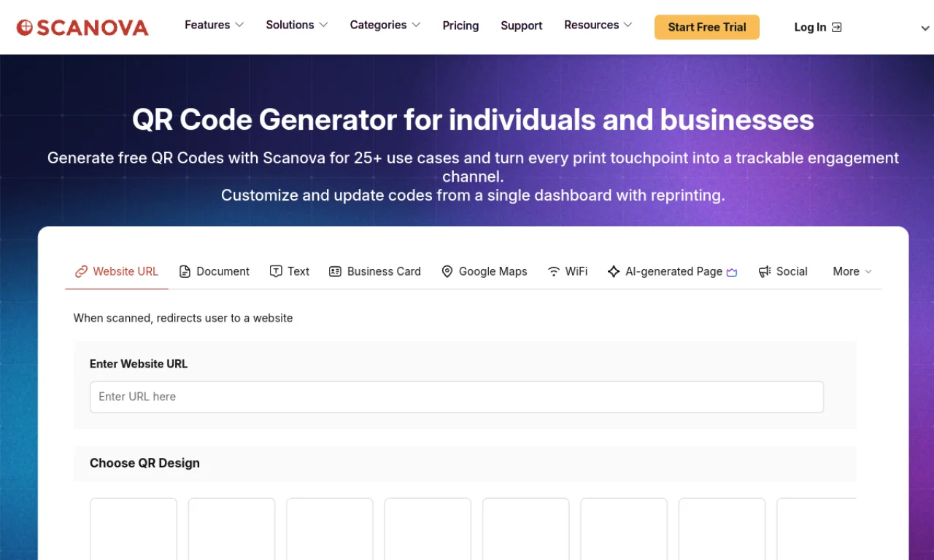Open the More QR types dropdown

pos(852,271)
